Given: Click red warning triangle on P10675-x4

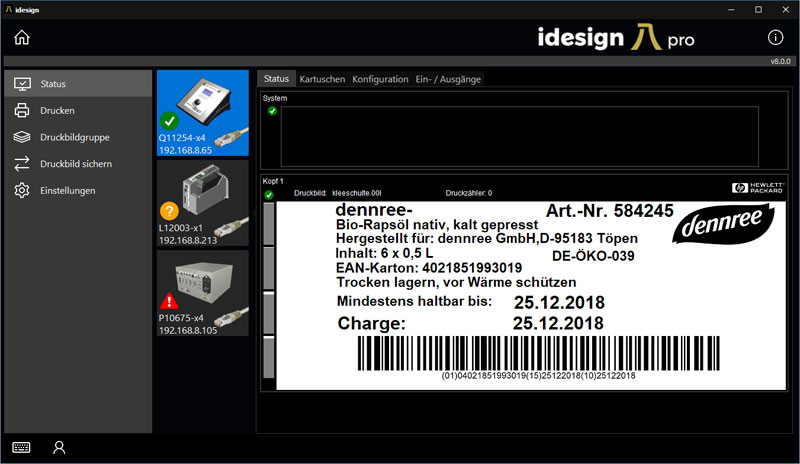Looking at the screenshot, I should pos(169,301).
